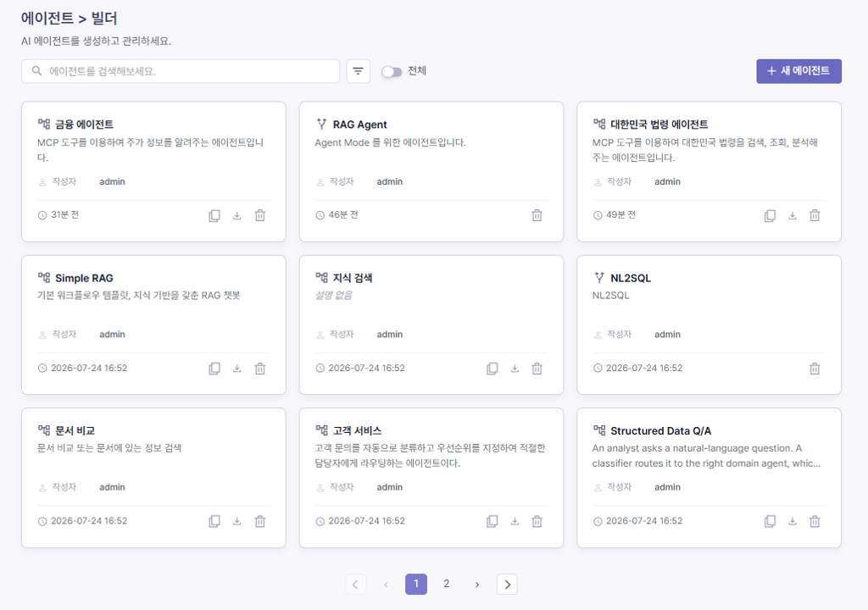Viewport: 868px width, 610px height.
Task: Trash the 문서 비교 agent
Action: (x=260, y=521)
